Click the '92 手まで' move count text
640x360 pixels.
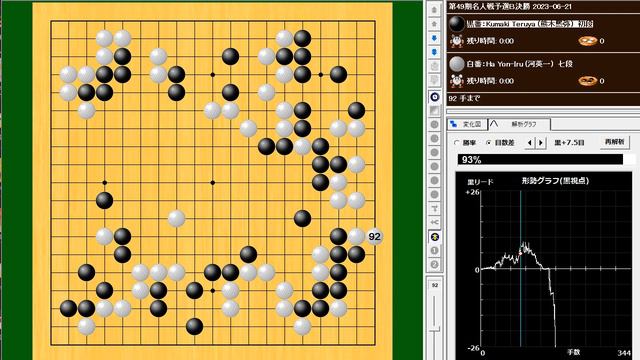coord(464,98)
